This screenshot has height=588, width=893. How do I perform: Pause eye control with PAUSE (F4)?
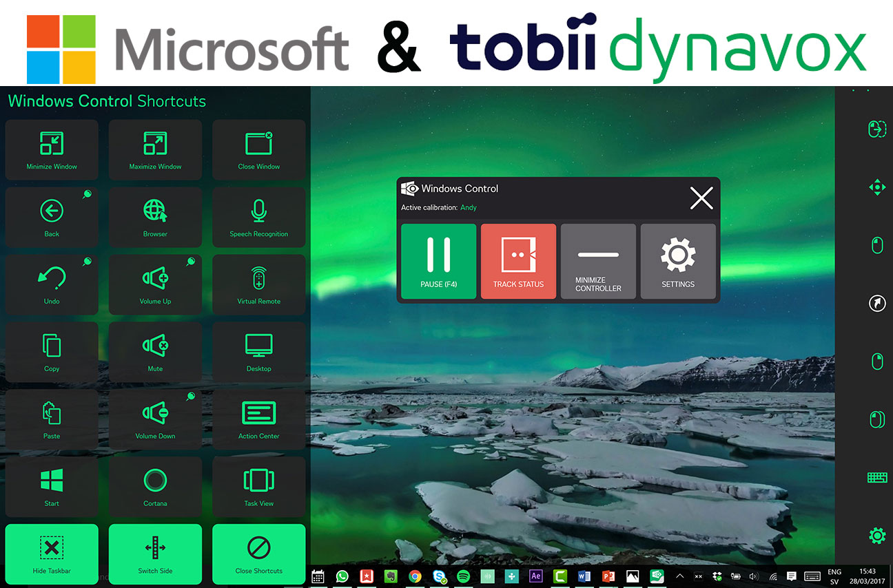pos(439,262)
